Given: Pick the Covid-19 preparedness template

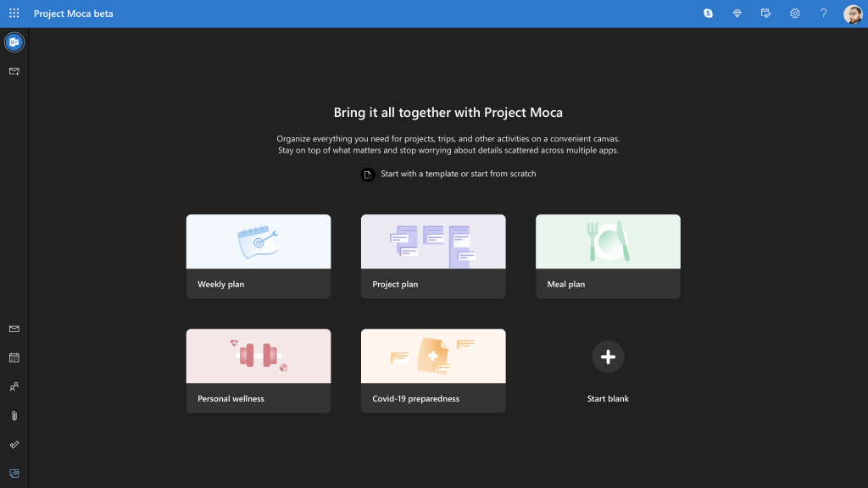Looking at the screenshot, I should 433,370.
